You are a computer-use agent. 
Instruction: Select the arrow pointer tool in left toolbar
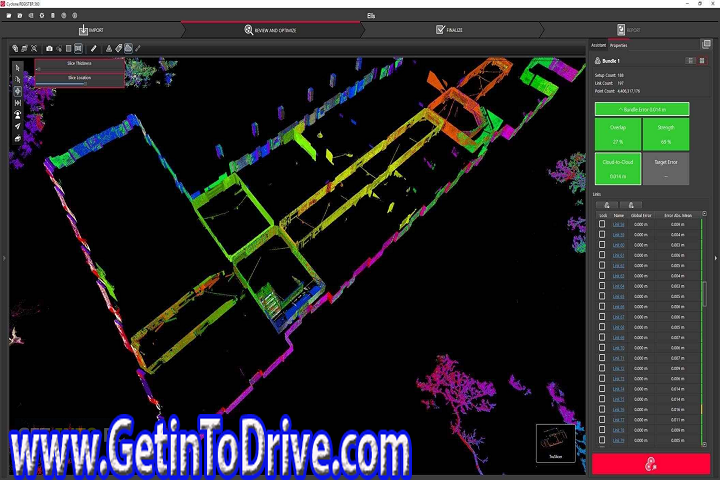click(x=17, y=68)
